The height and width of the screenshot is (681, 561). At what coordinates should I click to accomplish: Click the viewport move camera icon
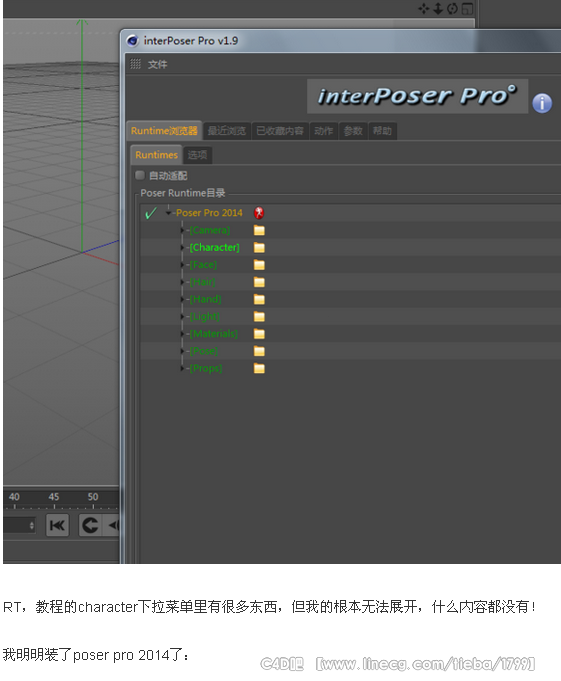tap(424, 9)
